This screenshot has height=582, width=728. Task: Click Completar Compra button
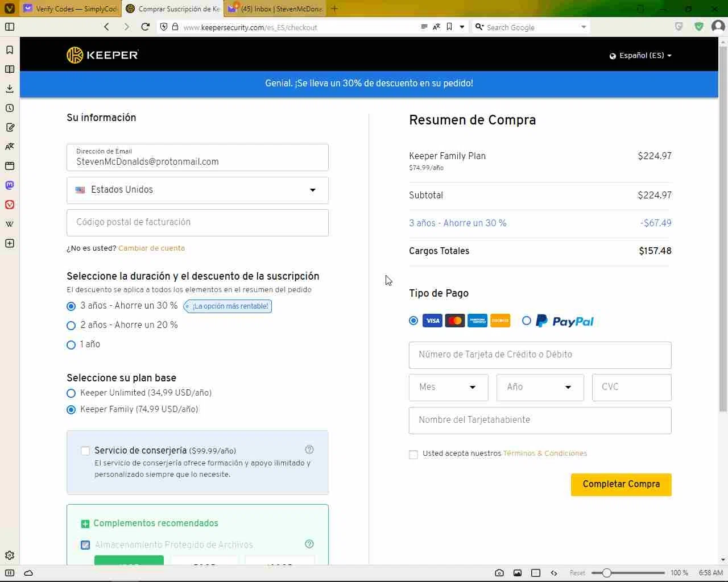(x=621, y=484)
